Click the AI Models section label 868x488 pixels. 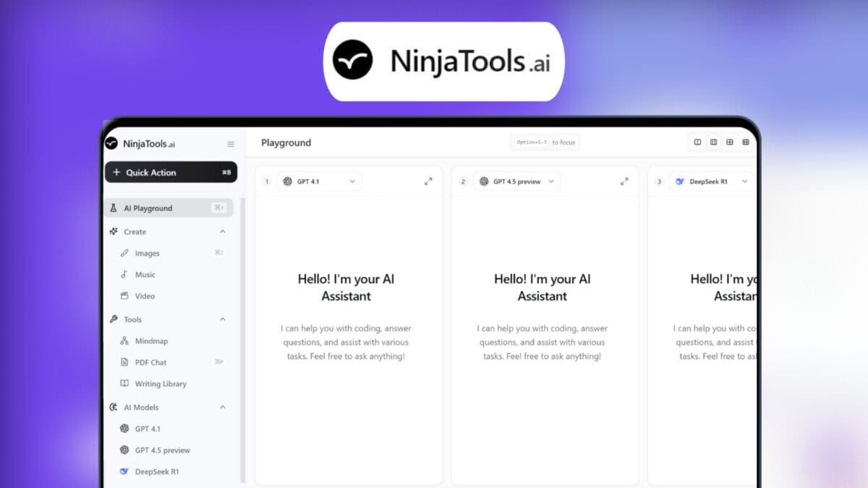click(141, 407)
